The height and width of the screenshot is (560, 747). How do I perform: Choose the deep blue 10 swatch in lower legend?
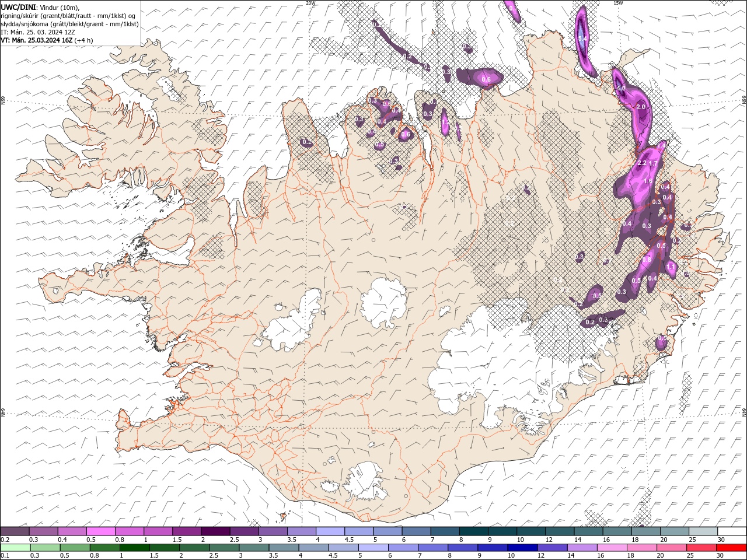point(522,548)
